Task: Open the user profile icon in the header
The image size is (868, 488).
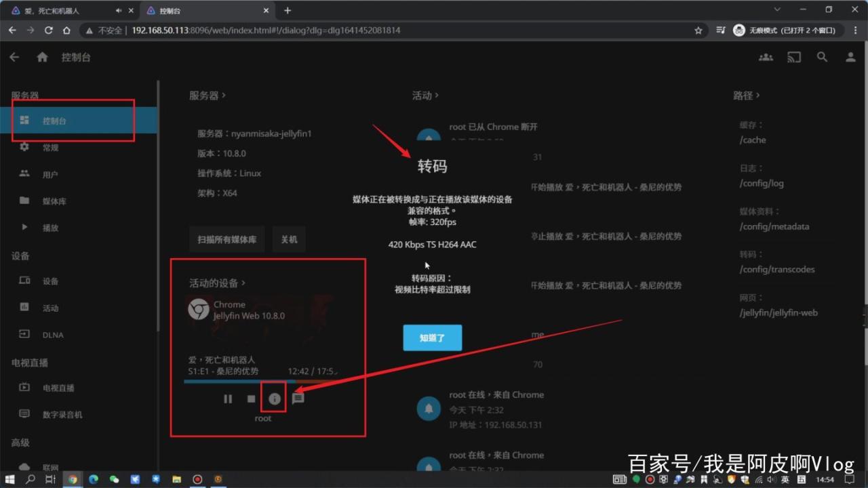Action: (x=850, y=58)
